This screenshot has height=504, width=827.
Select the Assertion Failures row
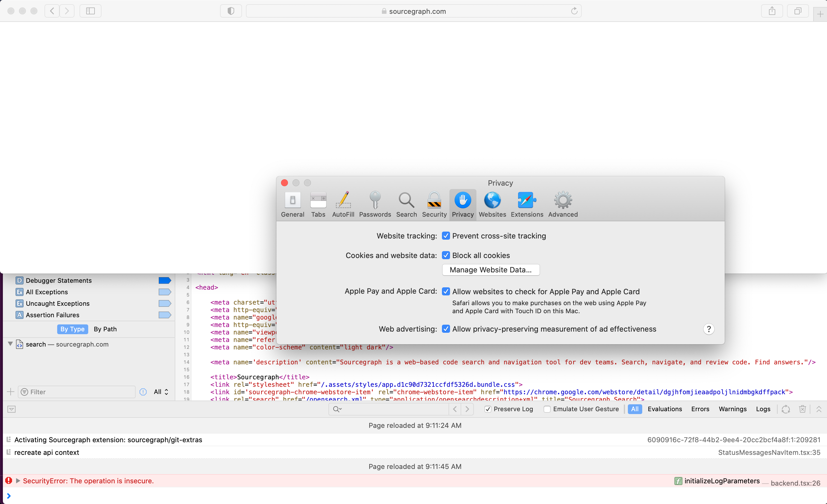(x=89, y=315)
